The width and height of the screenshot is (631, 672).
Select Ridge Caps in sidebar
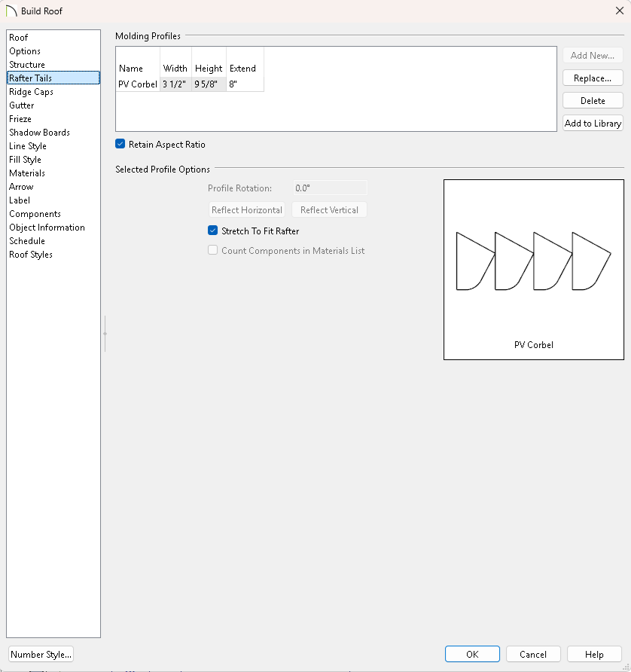[x=31, y=92]
